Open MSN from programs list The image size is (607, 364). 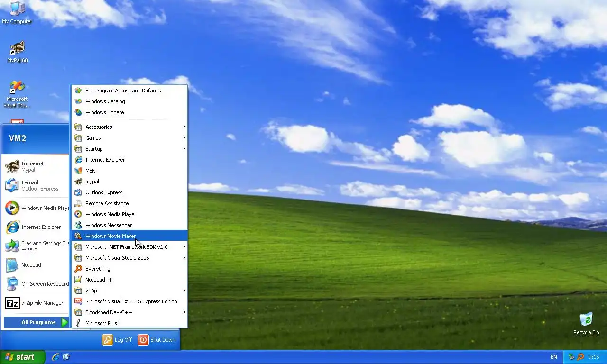pyautogui.click(x=129, y=171)
